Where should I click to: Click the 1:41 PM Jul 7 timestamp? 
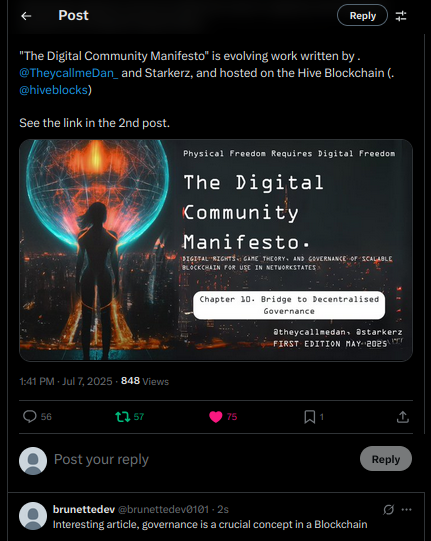click(66, 381)
